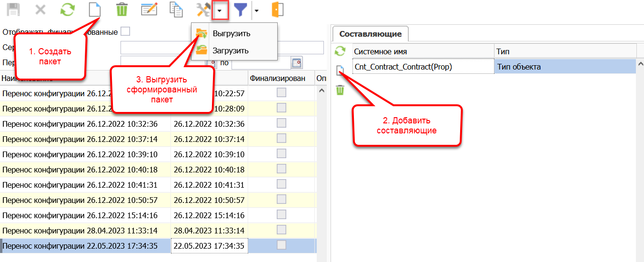
Task: Click the create new package page icon
Action: pos(95,10)
